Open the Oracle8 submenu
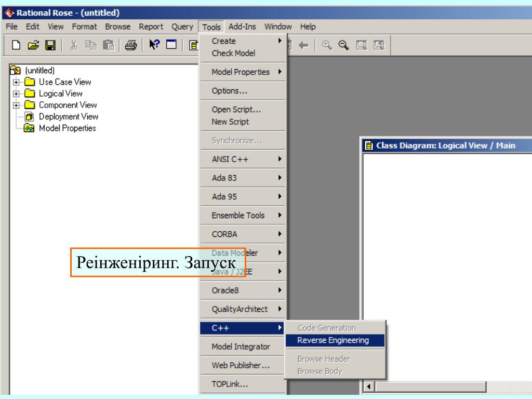 (243, 290)
